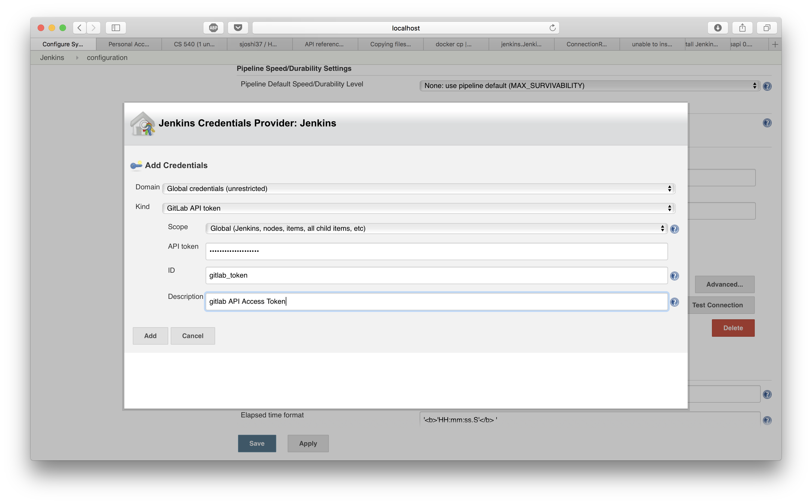This screenshot has height=504, width=812.
Task: Click the Safari back navigation arrow
Action: coord(79,28)
